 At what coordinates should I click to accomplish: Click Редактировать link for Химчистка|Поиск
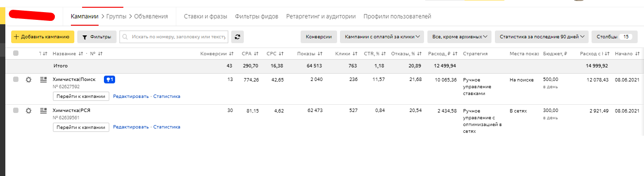point(131,96)
